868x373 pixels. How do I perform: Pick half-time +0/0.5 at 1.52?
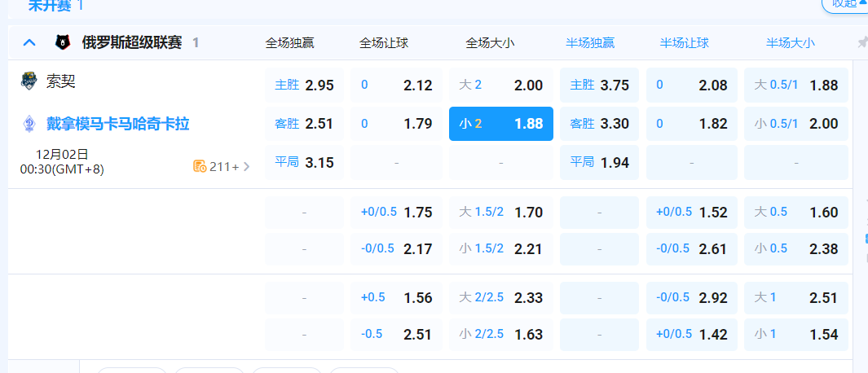click(692, 213)
